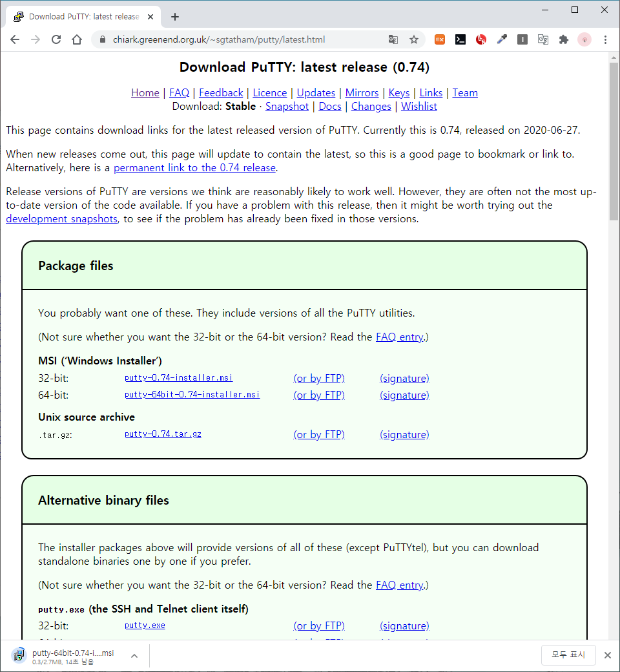This screenshot has height=672, width=620.
Task: Click the address bar URL
Action: point(219,39)
